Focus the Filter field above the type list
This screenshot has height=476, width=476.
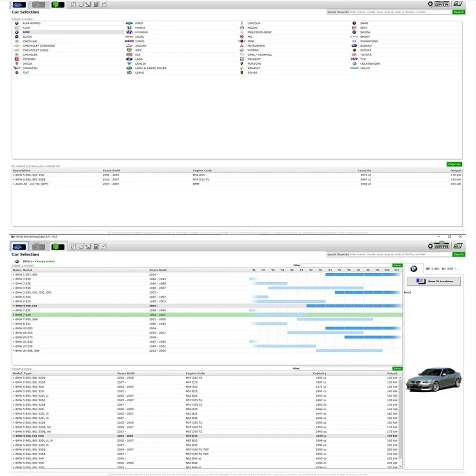click(346, 368)
